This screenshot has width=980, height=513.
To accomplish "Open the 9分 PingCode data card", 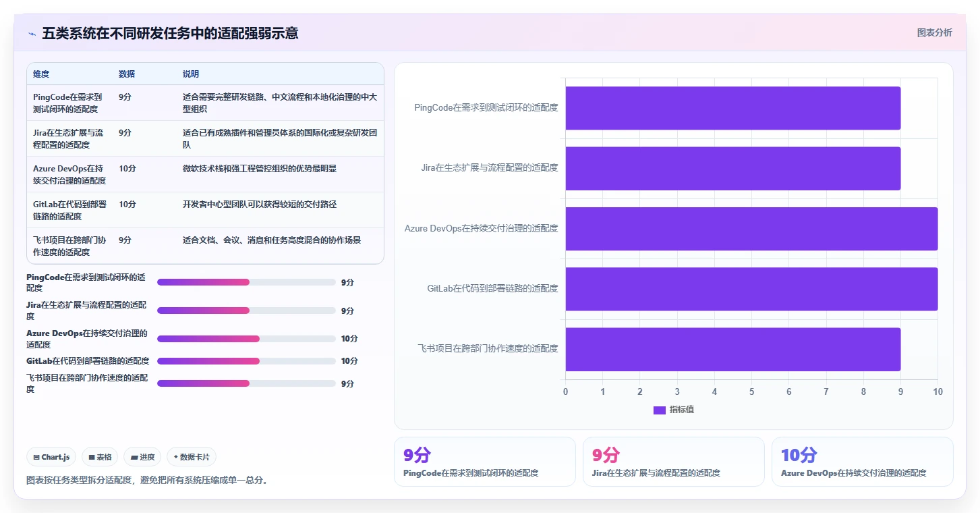I will pos(484,462).
